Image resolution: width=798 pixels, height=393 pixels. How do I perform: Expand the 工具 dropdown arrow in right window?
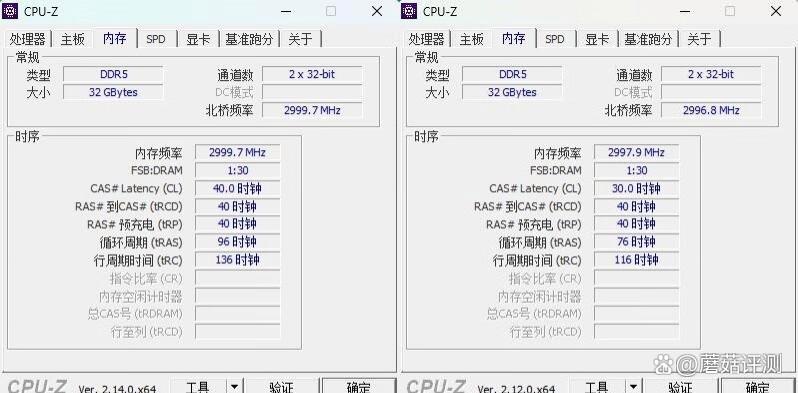[633, 387]
